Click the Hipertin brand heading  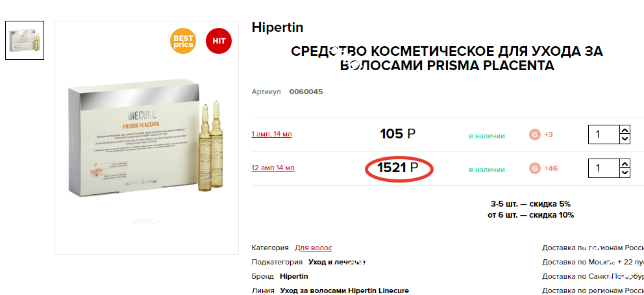(x=278, y=27)
